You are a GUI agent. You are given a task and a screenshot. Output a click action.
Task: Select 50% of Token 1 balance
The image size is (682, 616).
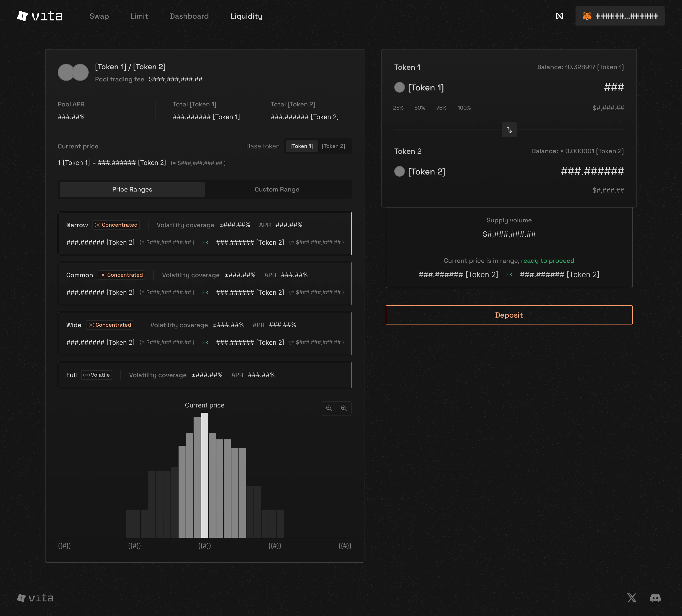point(420,108)
